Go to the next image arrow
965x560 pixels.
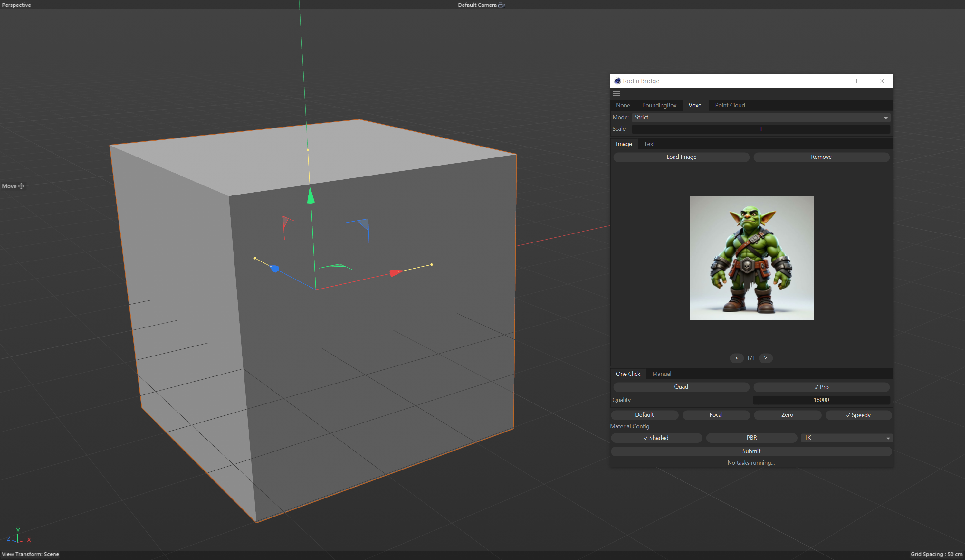pyautogui.click(x=766, y=358)
